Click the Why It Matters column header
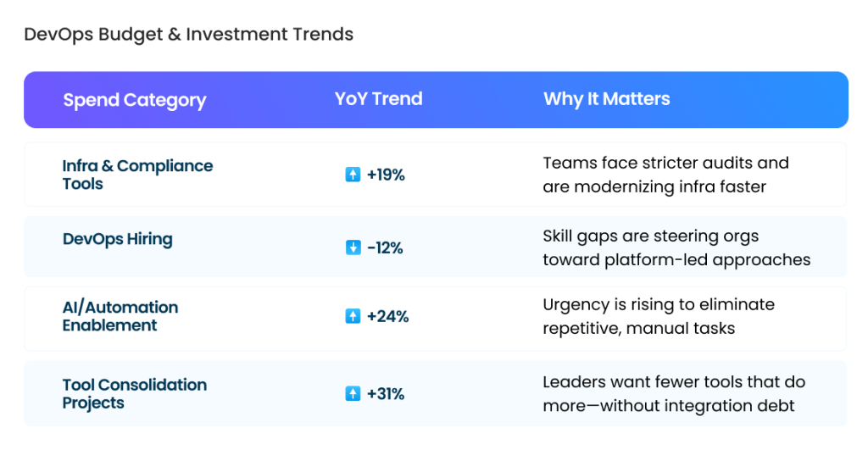This screenshot has width=868, height=450. point(606,99)
